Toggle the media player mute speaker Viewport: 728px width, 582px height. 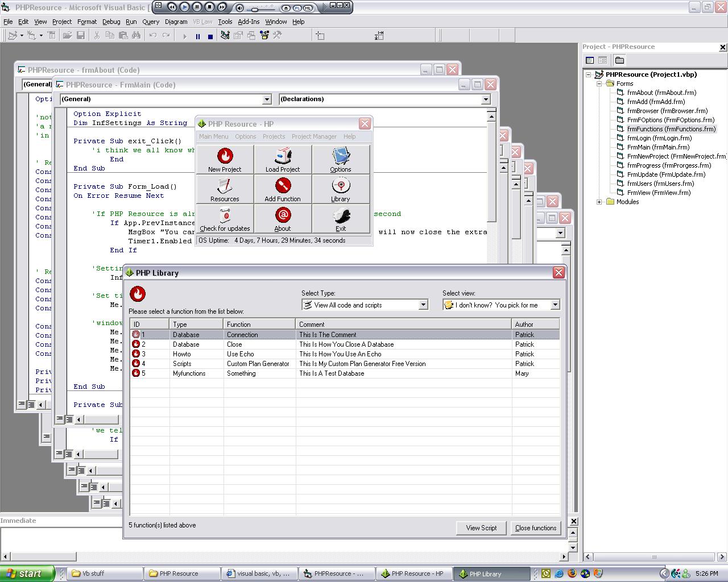click(x=240, y=7)
